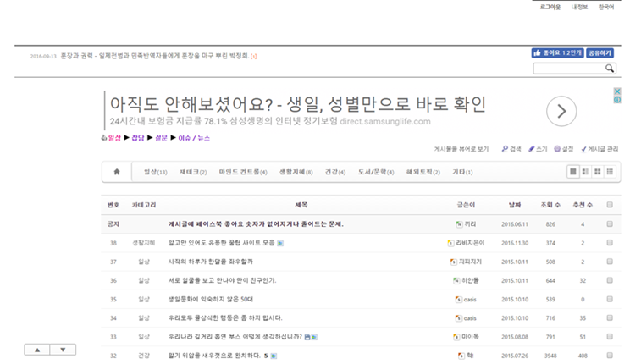
Task: Select the 재테크(2) category tab
Action: coord(193,172)
